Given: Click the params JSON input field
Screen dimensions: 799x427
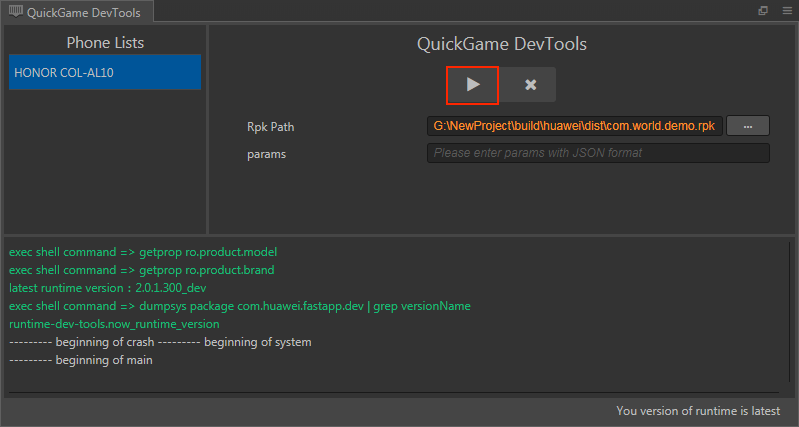Looking at the screenshot, I should (x=598, y=153).
